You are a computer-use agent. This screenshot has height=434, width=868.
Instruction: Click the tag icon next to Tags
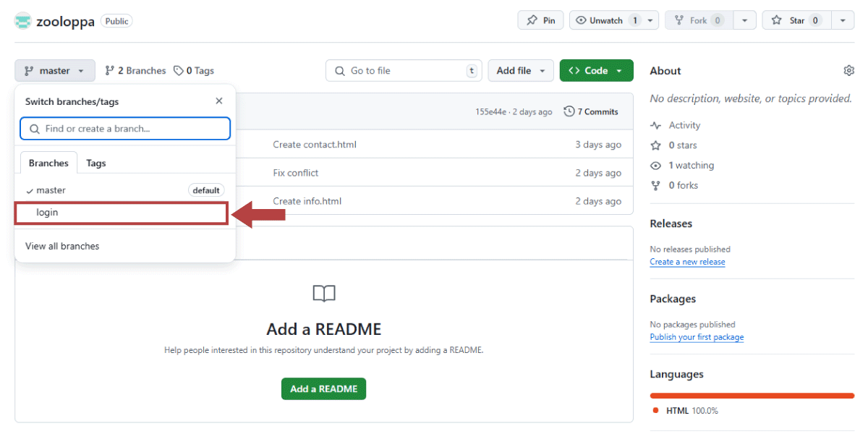pos(179,71)
